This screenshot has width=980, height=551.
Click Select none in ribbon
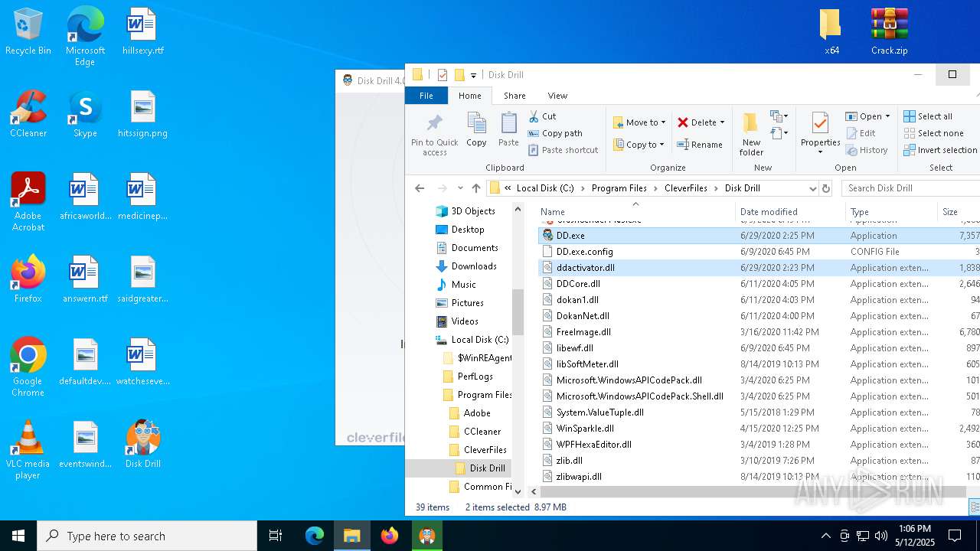click(933, 133)
